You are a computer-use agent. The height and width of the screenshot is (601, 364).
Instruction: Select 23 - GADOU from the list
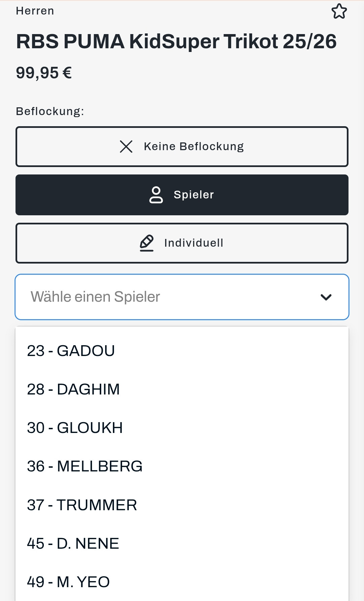click(71, 351)
